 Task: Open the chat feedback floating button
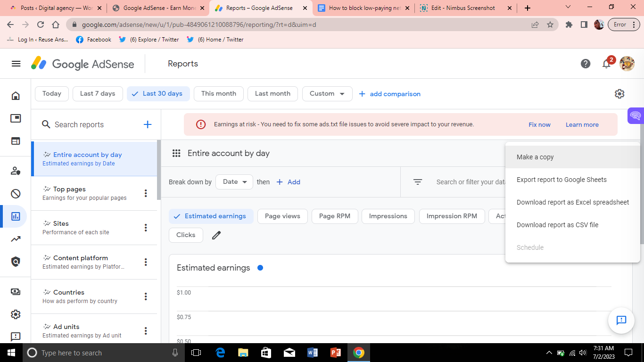click(x=621, y=321)
